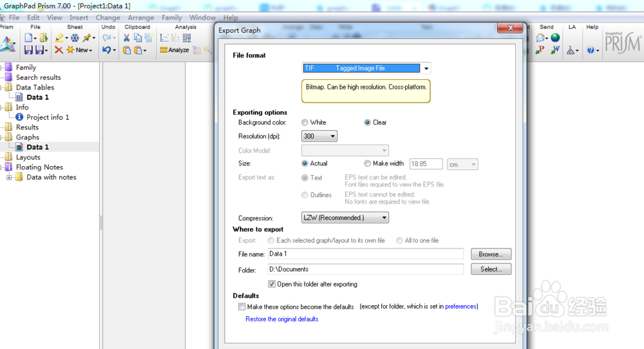Click the Send to PowerPoint P icon
The width and height of the screenshot is (644, 349).
[540, 50]
